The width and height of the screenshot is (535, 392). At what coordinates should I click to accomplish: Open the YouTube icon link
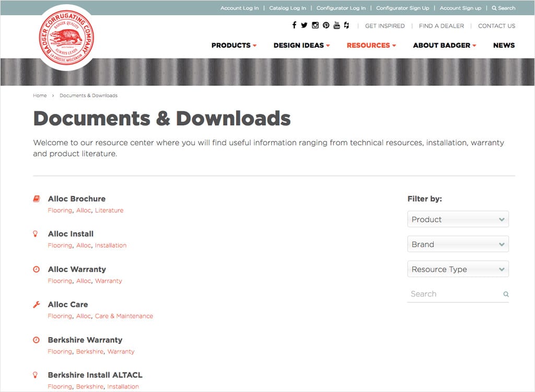tap(337, 25)
